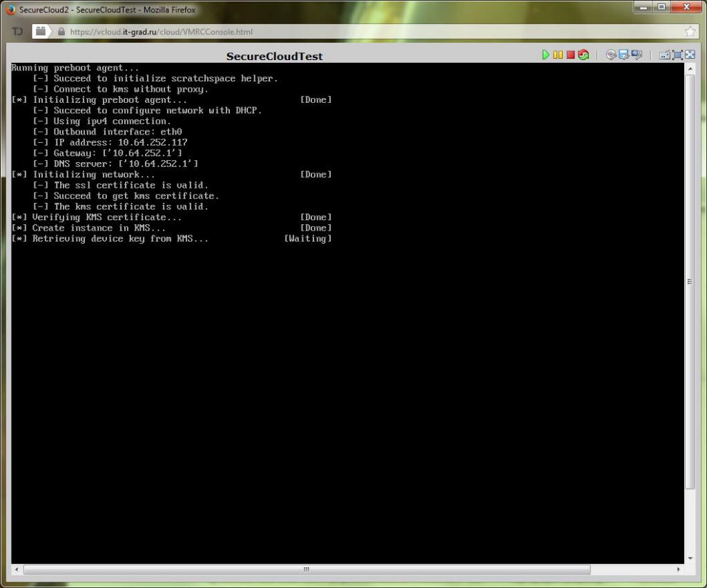The height and width of the screenshot is (588, 707).
Task: Click the Firefox logo in title bar
Action: pyautogui.click(x=10, y=10)
